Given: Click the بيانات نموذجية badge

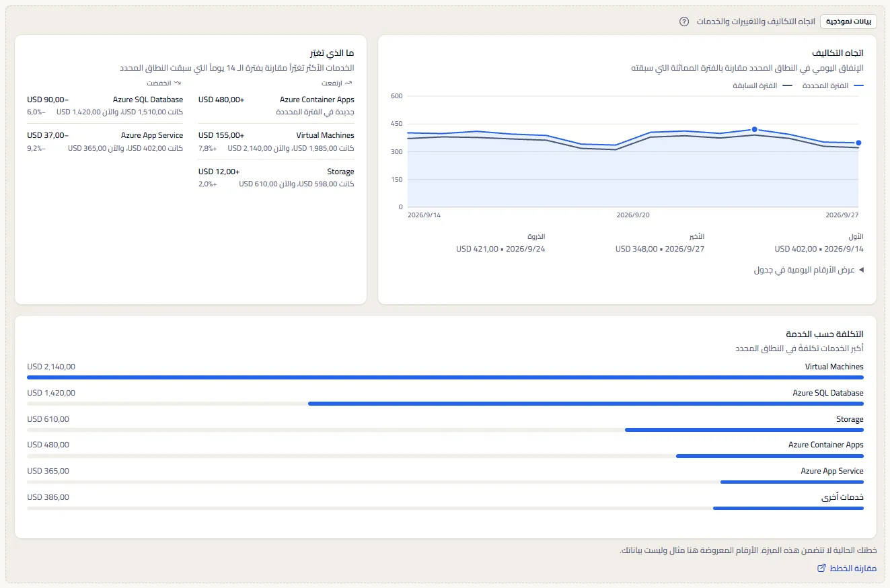Looking at the screenshot, I should 848,22.
